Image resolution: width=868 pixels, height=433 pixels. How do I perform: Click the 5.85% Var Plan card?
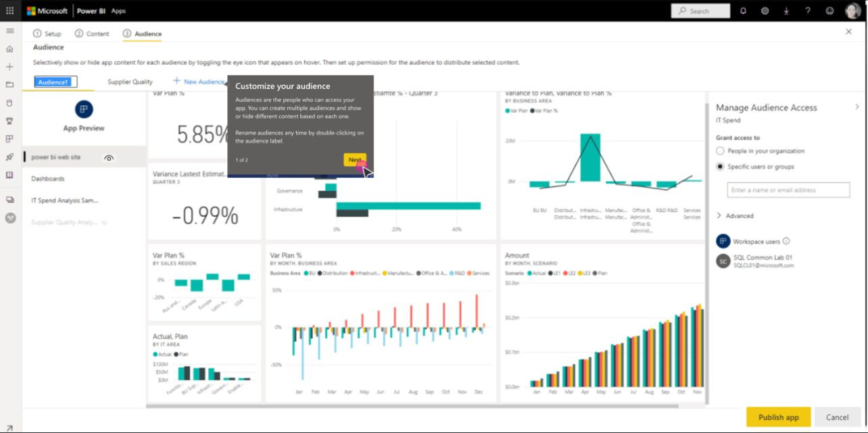pyautogui.click(x=203, y=124)
